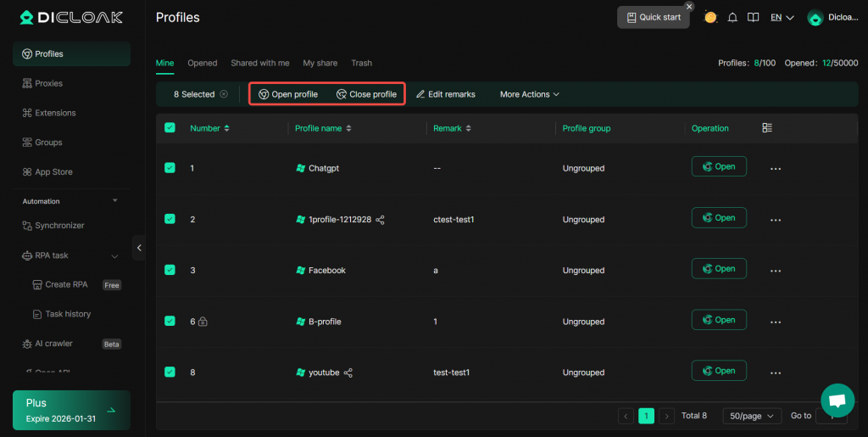The height and width of the screenshot is (437, 868).
Task: Open Proxies in the sidebar
Action: tap(48, 83)
